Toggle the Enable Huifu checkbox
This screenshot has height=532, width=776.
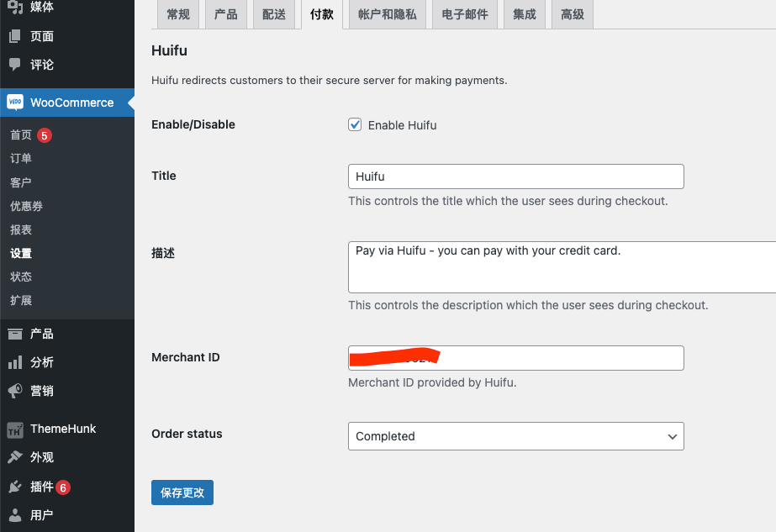pos(355,124)
